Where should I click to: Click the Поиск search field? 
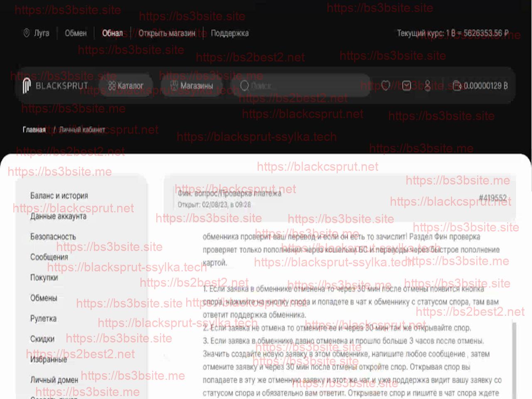point(300,86)
